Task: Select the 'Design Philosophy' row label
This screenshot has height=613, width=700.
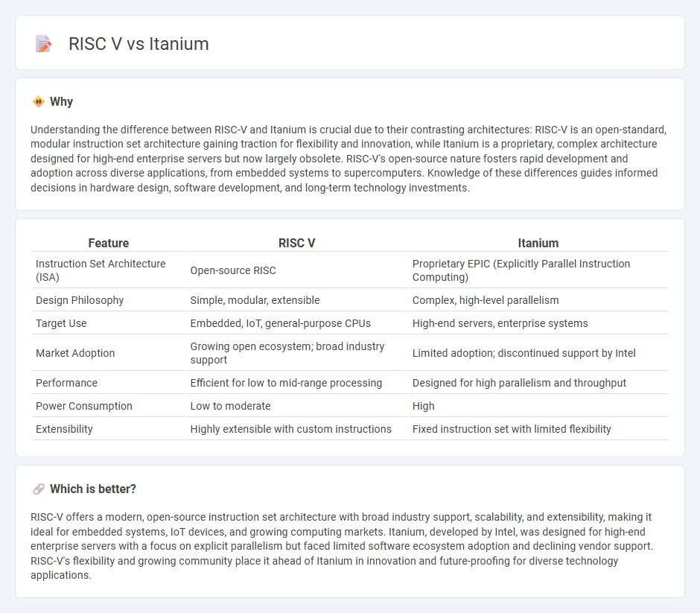Action: 80,300
